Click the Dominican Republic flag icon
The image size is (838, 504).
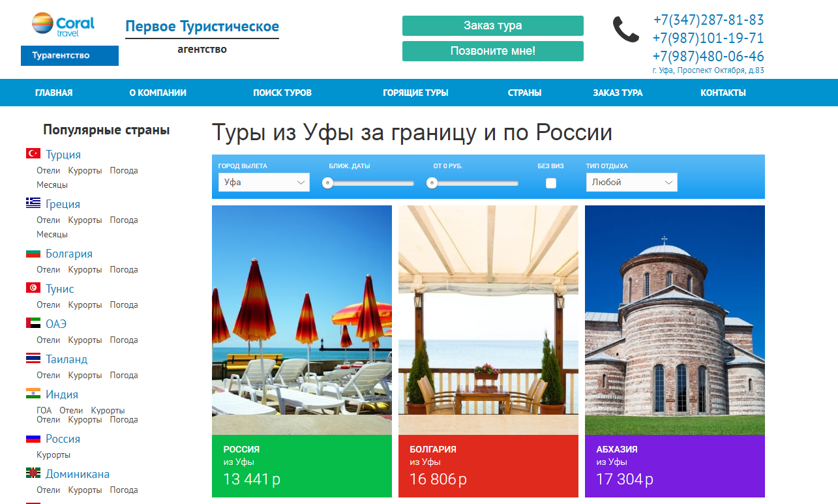click(x=33, y=473)
